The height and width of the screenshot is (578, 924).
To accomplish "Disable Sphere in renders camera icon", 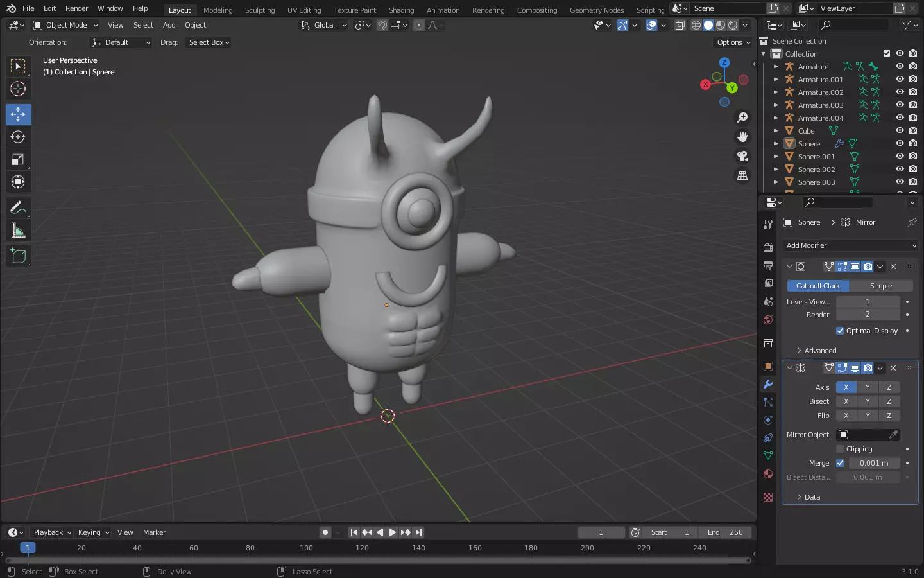I will pos(912,144).
